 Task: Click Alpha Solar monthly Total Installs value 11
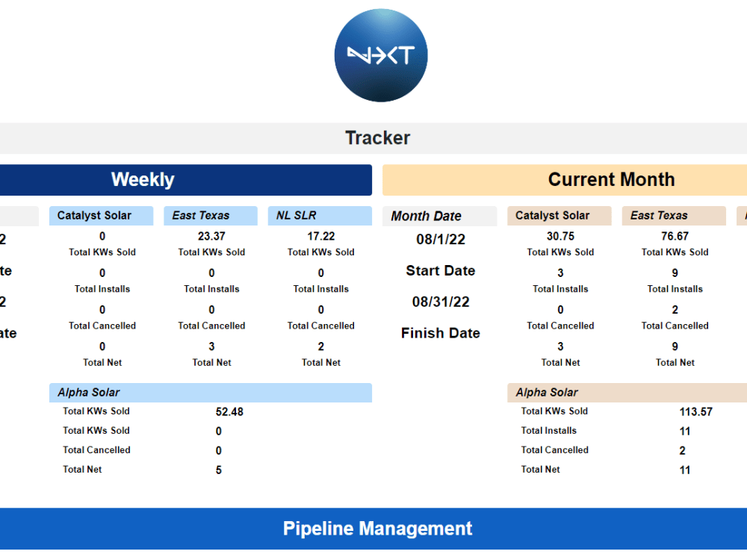coord(685,432)
